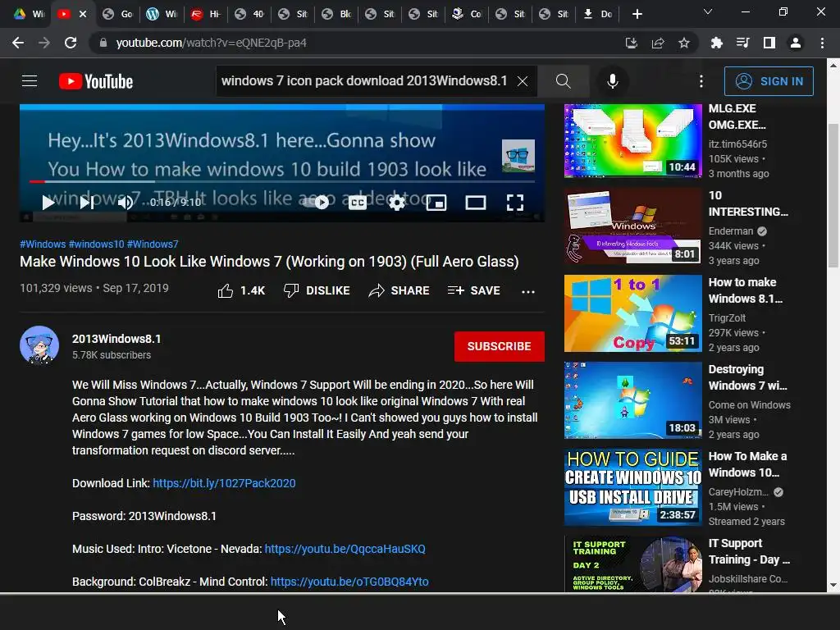Open the bit.ly/1027Pack2020 download link
Viewport: 840px width, 630px height.
coord(224,483)
